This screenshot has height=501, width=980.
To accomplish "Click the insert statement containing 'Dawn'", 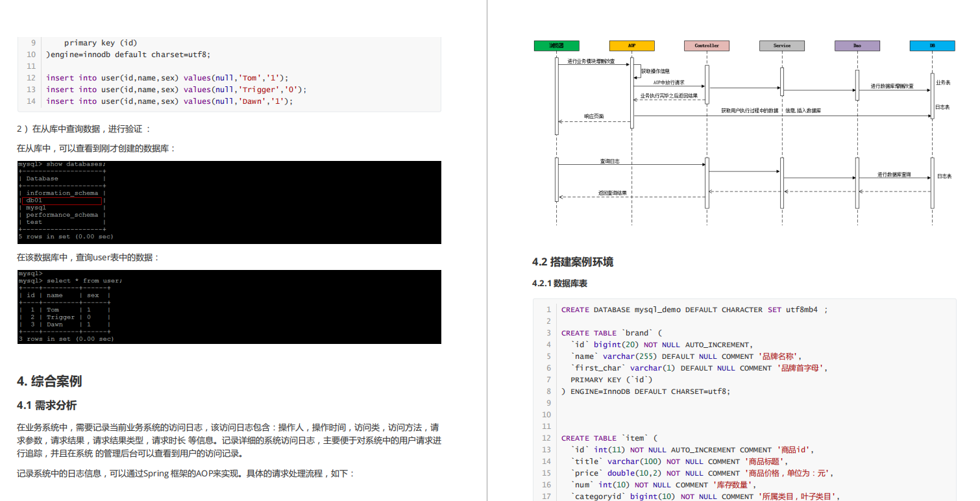I will (169, 101).
